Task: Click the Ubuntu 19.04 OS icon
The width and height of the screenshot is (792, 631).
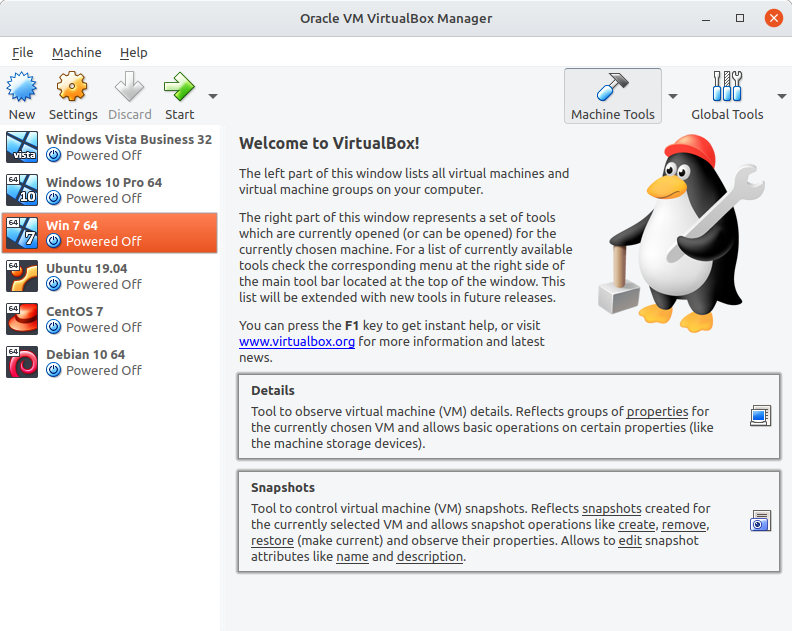Action: coord(22,276)
